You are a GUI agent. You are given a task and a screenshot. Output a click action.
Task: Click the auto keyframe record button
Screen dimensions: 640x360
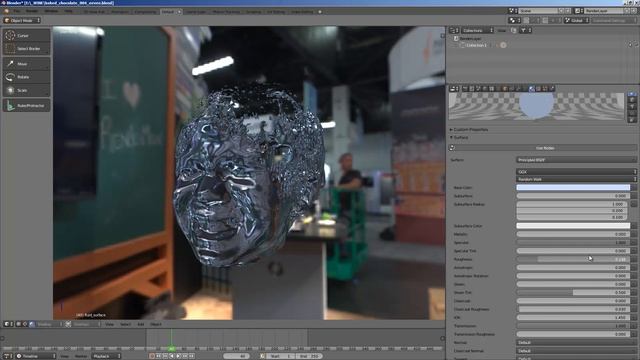tap(152, 356)
